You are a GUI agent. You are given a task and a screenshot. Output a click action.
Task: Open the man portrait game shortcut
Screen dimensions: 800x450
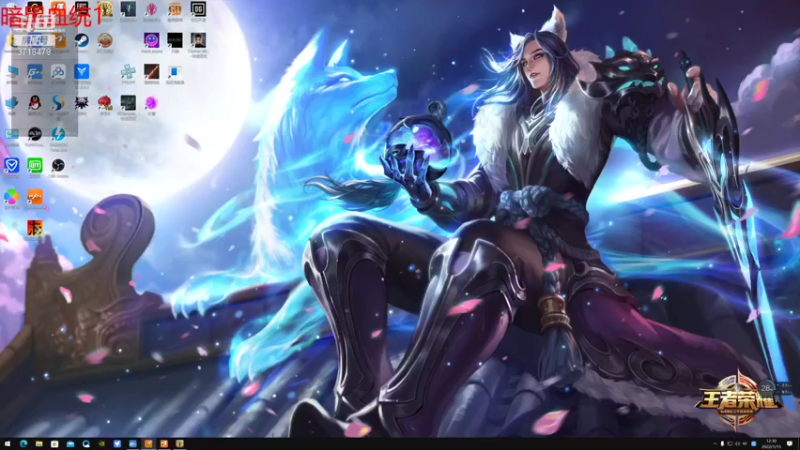click(198, 41)
